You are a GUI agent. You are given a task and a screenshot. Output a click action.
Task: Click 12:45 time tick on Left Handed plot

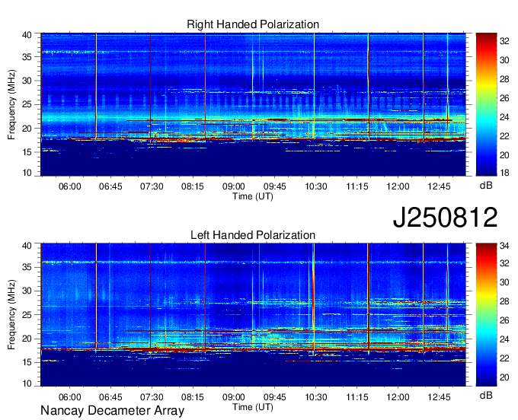click(x=439, y=397)
